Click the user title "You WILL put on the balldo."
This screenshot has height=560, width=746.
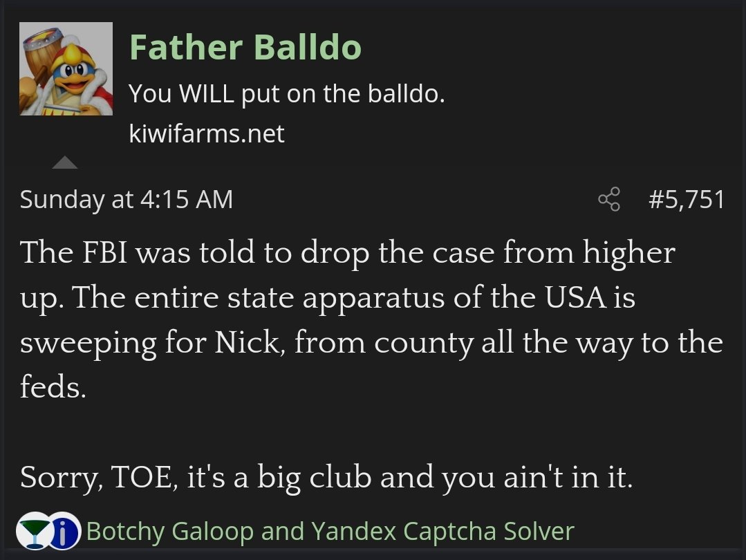(286, 93)
